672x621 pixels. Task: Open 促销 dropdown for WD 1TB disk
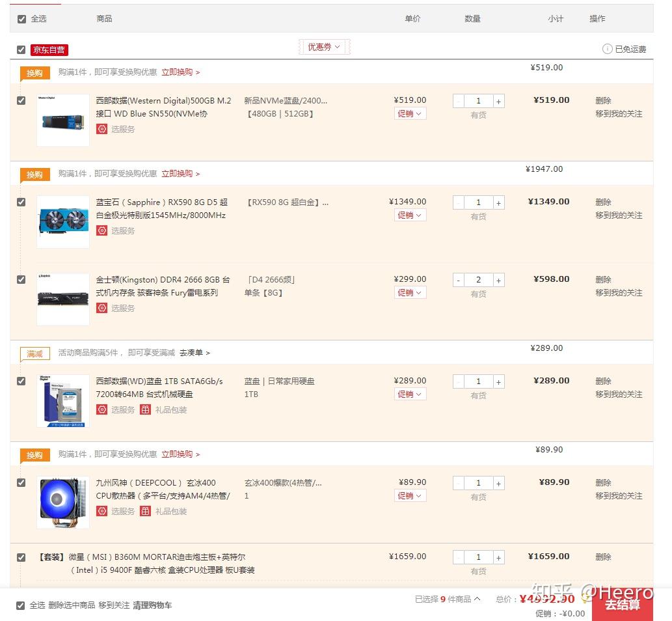pos(410,394)
